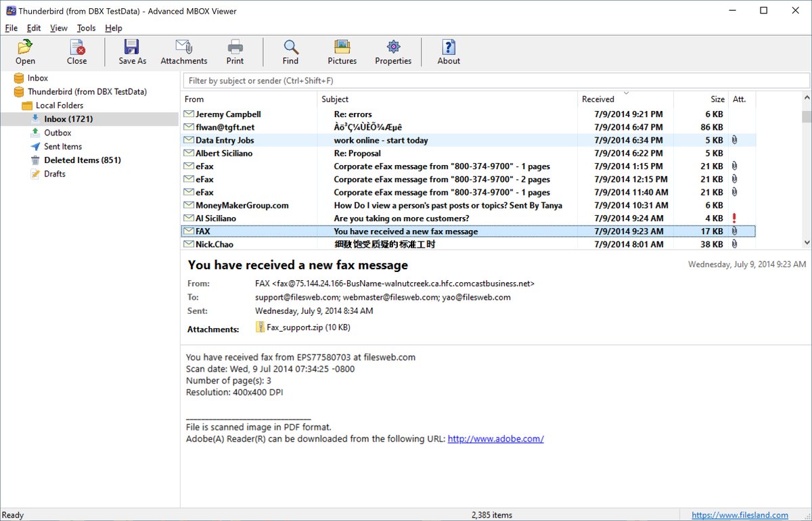Click paperclip icon on FAX message row
Viewport: 812px width, 521px height.
[x=734, y=231]
